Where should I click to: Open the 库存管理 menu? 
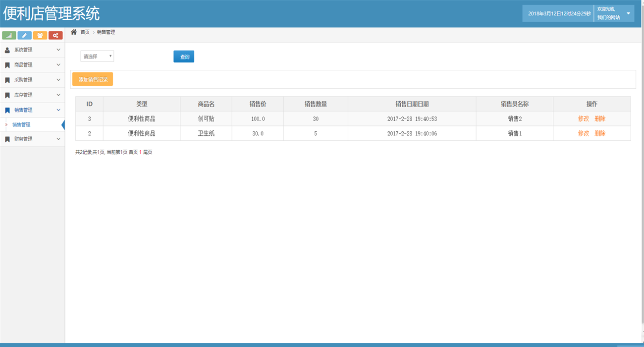pos(32,95)
